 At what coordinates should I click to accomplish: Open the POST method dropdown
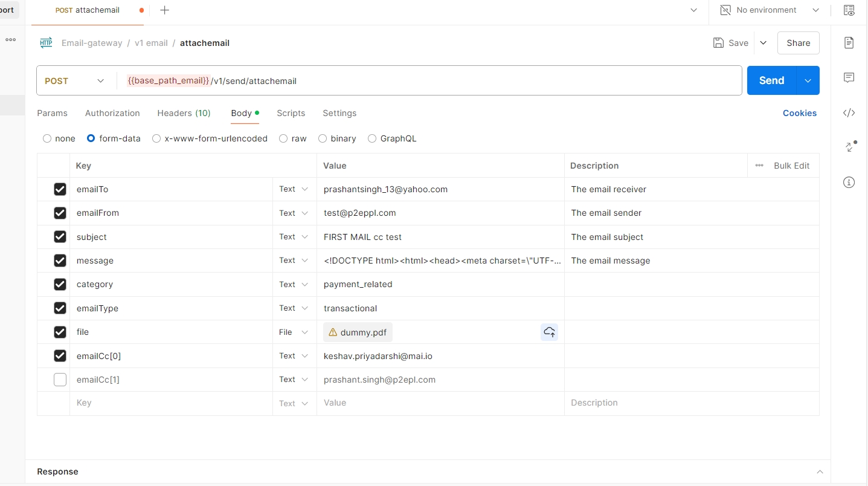click(x=76, y=81)
